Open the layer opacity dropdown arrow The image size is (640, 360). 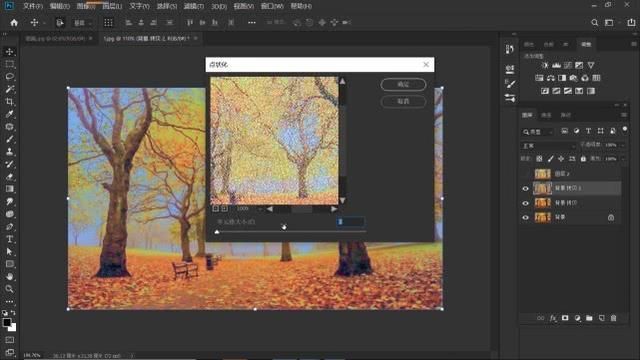point(623,145)
